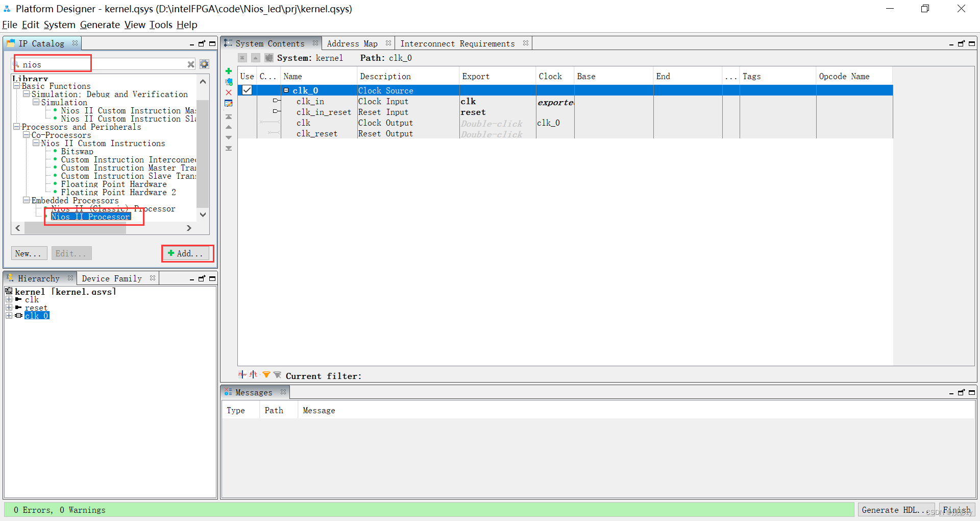The width and height of the screenshot is (980, 521).
Task: Click the Description column header
Action: click(408, 76)
